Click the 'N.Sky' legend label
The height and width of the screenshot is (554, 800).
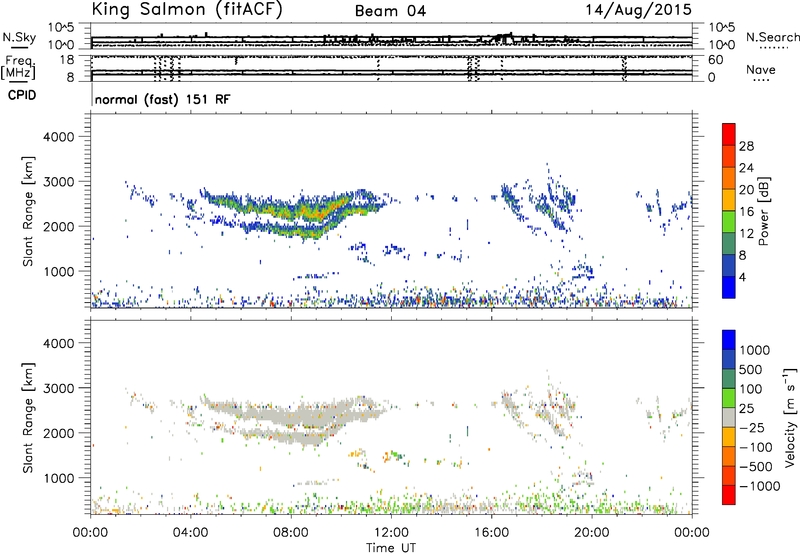[19, 37]
